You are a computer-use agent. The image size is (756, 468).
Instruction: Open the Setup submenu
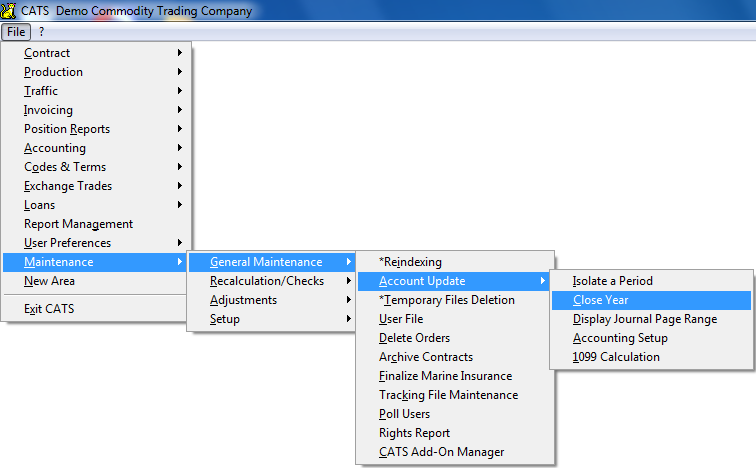pyautogui.click(x=272, y=319)
